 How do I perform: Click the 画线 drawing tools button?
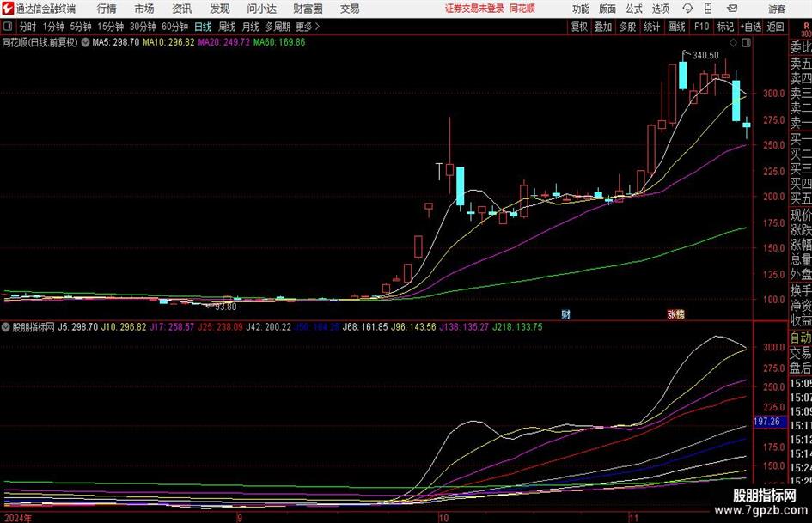(676, 27)
